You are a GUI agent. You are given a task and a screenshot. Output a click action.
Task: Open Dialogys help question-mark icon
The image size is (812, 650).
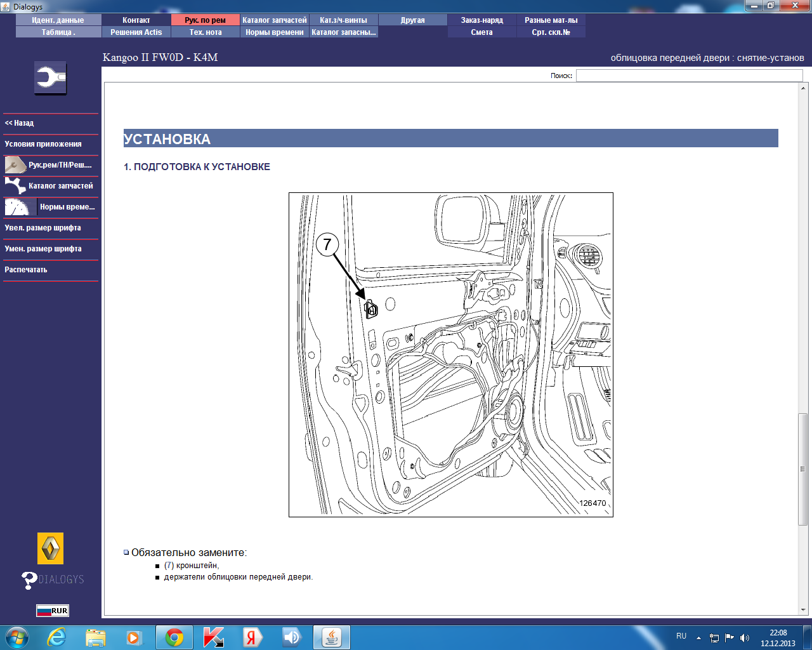(x=29, y=580)
